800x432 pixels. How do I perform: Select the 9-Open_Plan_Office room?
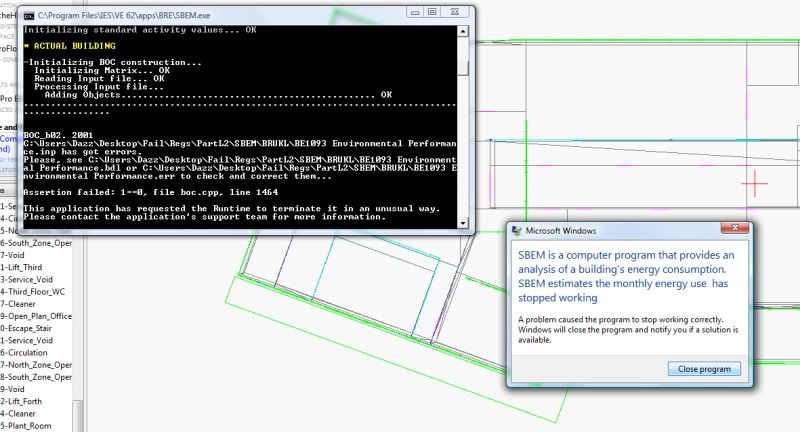(36, 316)
